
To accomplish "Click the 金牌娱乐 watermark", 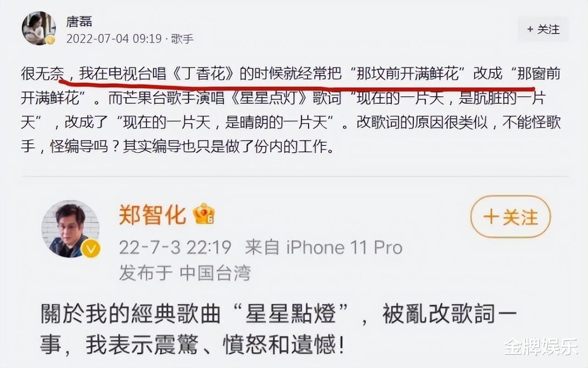I will click(x=541, y=346).
